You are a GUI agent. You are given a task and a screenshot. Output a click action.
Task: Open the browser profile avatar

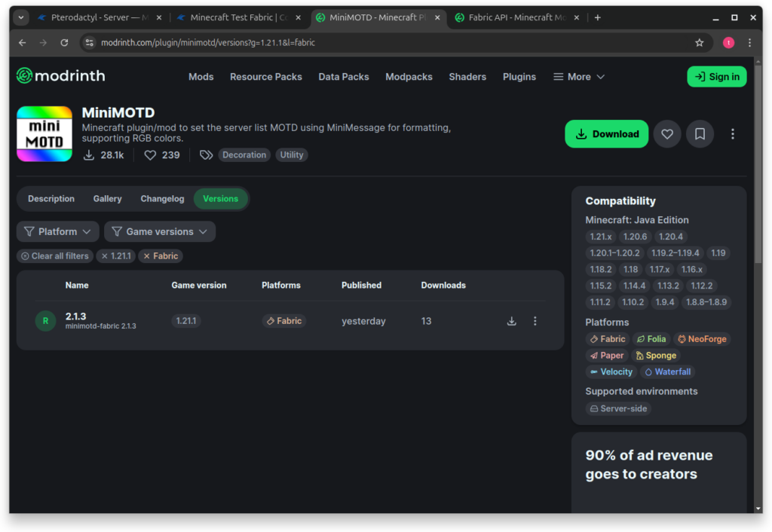coord(728,43)
